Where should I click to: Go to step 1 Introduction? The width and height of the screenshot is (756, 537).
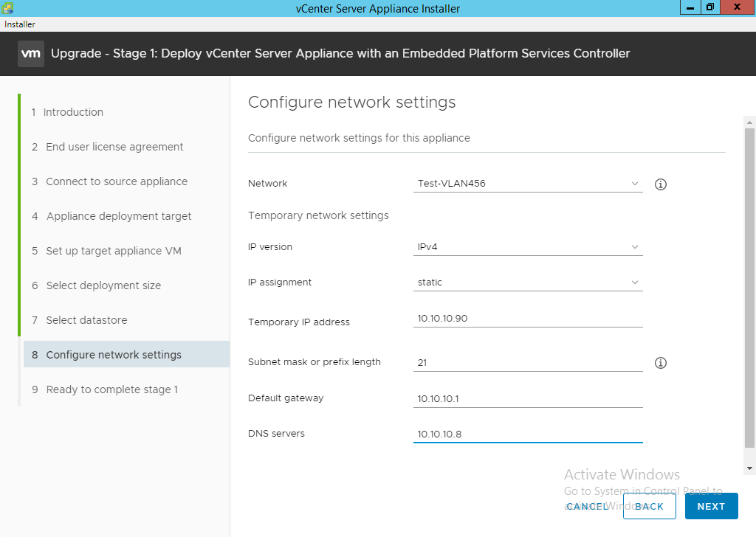click(67, 112)
